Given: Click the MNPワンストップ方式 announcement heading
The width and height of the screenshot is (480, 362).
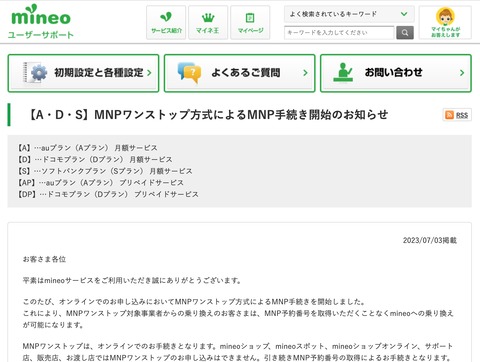Looking at the screenshot, I should (208, 115).
